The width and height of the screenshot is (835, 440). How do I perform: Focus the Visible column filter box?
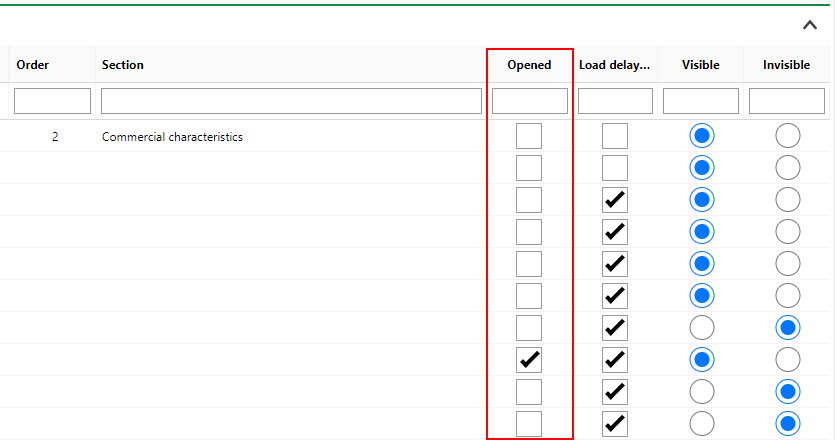[x=701, y=101]
